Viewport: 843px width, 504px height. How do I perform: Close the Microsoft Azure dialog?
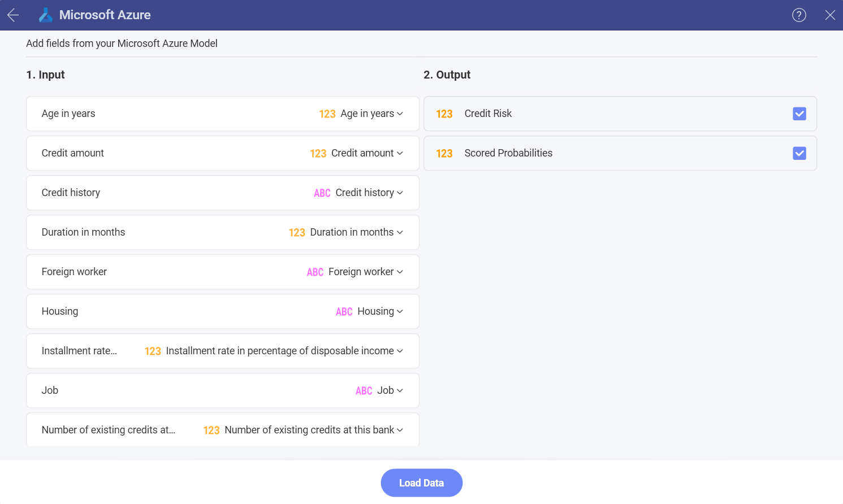[x=830, y=15]
